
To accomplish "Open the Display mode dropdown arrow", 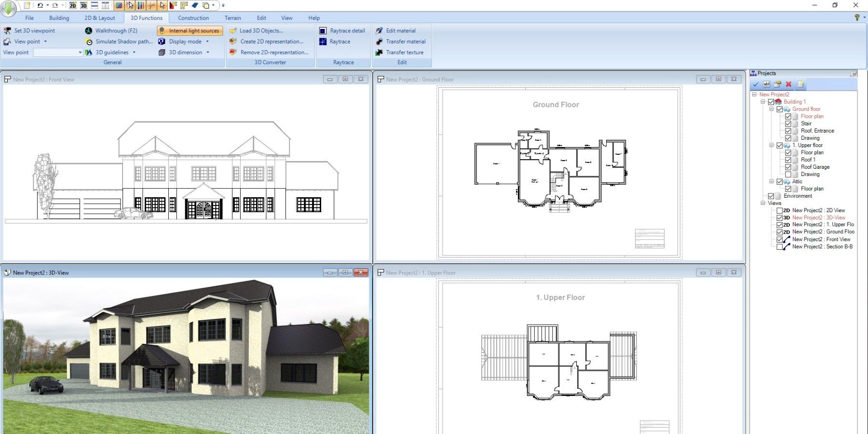I will click(x=207, y=41).
